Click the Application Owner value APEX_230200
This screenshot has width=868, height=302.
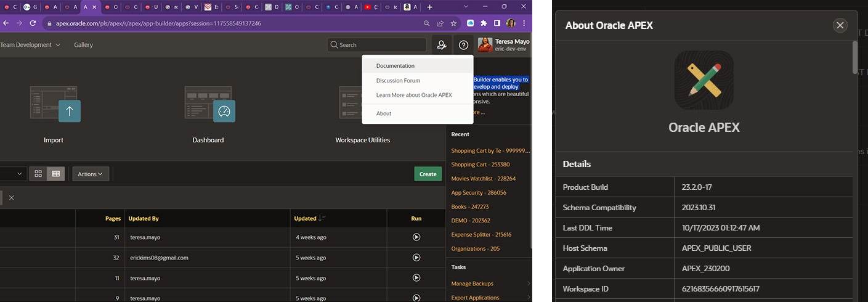[x=706, y=268]
